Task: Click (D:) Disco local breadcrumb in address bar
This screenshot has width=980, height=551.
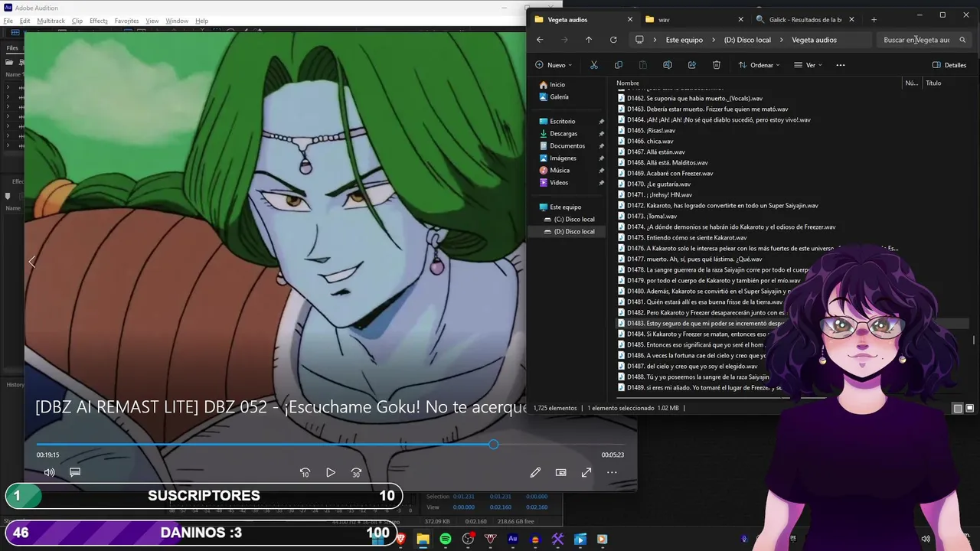Action: (x=747, y=40)
